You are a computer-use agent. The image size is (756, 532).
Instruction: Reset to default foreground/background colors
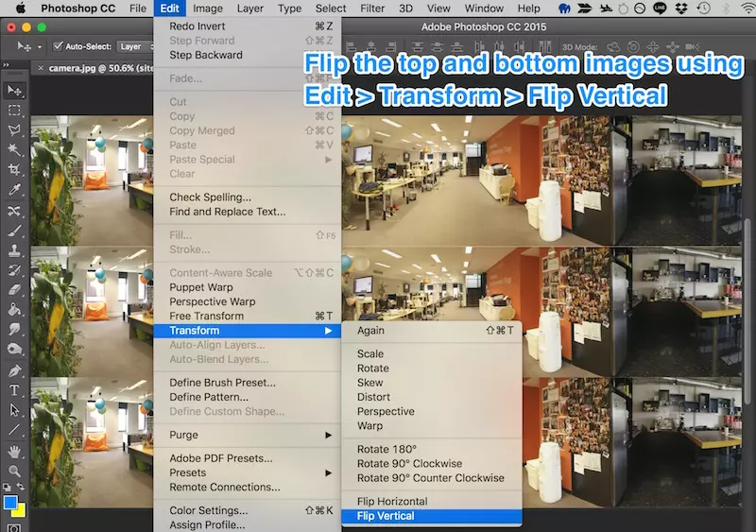click(7, 488)
